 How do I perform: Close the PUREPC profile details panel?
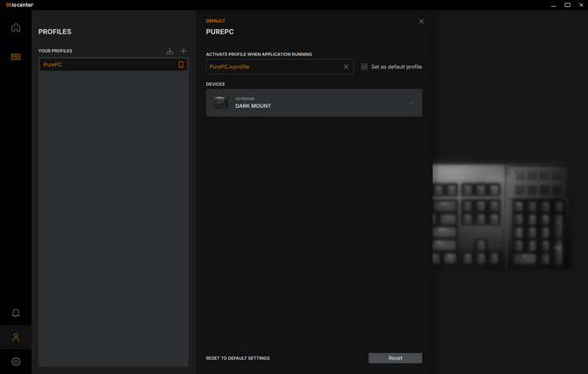tap(421, 21)
